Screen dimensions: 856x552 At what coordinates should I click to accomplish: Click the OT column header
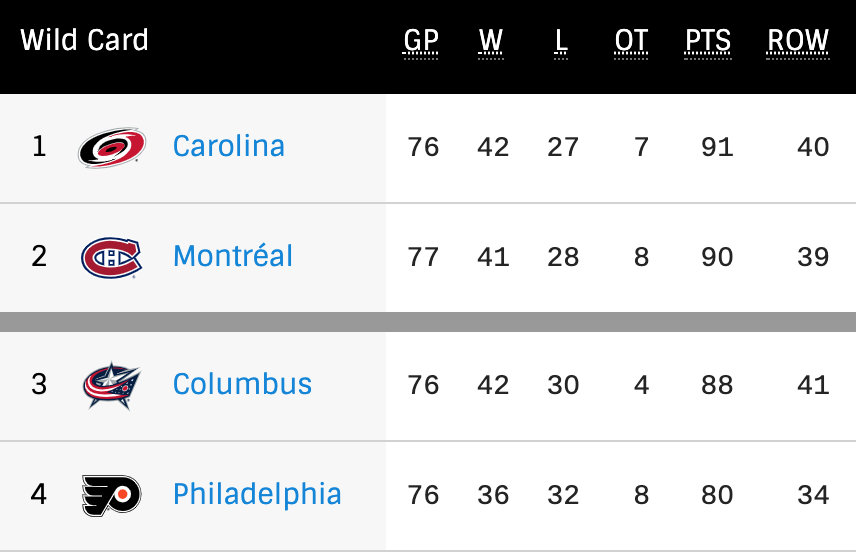[x=631, y=40]
